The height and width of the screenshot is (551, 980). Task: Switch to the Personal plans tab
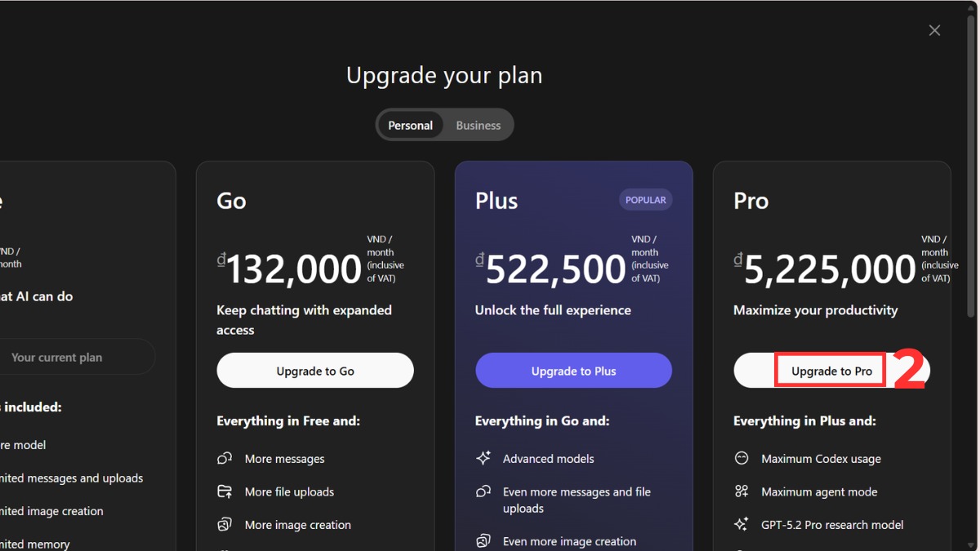(x=410, y=125)
